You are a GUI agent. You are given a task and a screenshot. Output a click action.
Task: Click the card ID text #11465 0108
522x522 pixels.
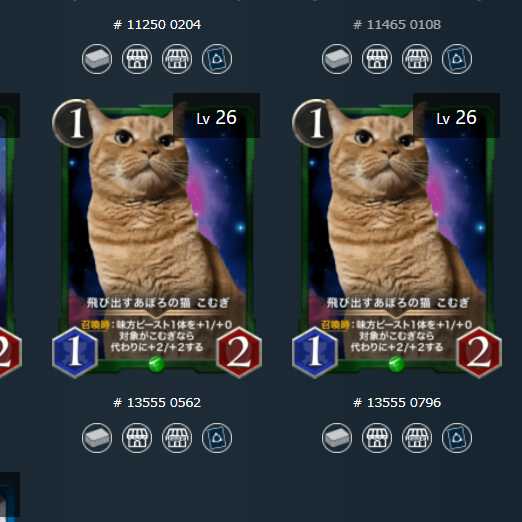[397, 25]
